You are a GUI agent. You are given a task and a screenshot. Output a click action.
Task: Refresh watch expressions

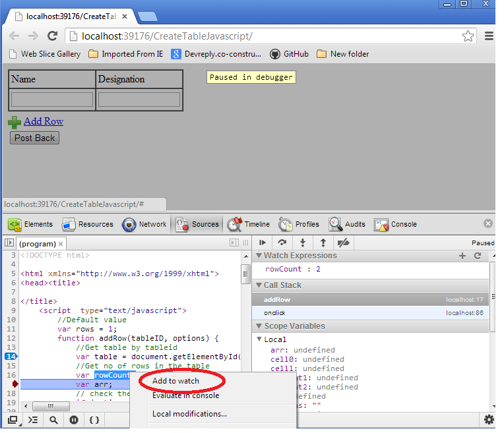[x=478, y=256]
